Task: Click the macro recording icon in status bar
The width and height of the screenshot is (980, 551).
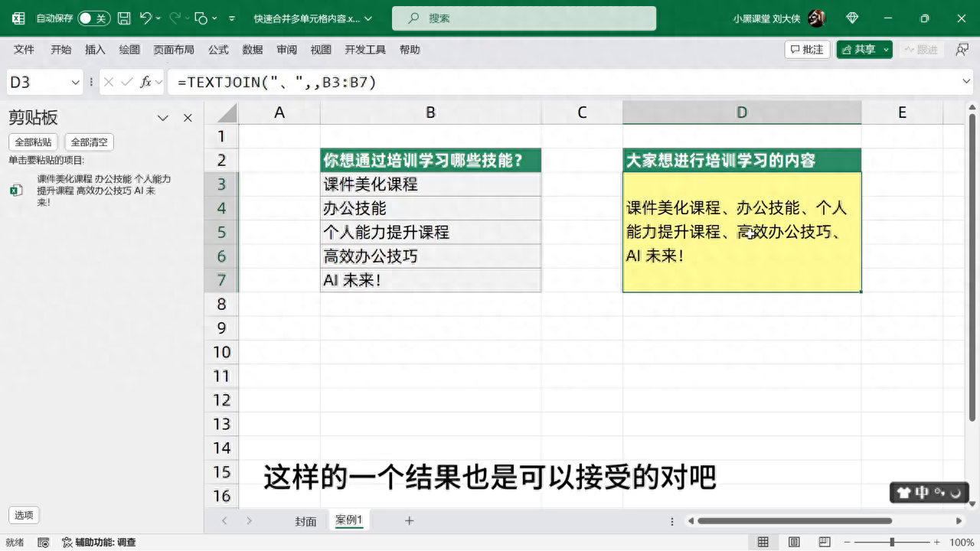Action: coord(44,542)
